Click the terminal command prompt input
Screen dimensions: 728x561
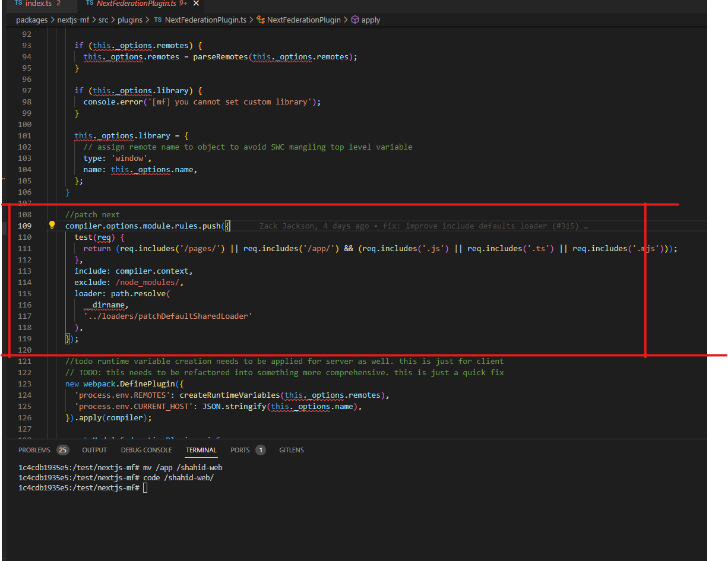click(144, 487)
